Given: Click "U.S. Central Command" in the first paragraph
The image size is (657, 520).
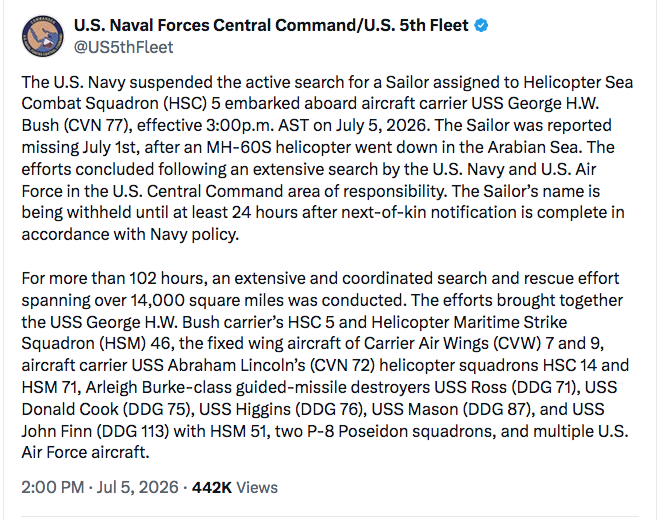Looking at the screenshot, I should click(x=198, y=191).
